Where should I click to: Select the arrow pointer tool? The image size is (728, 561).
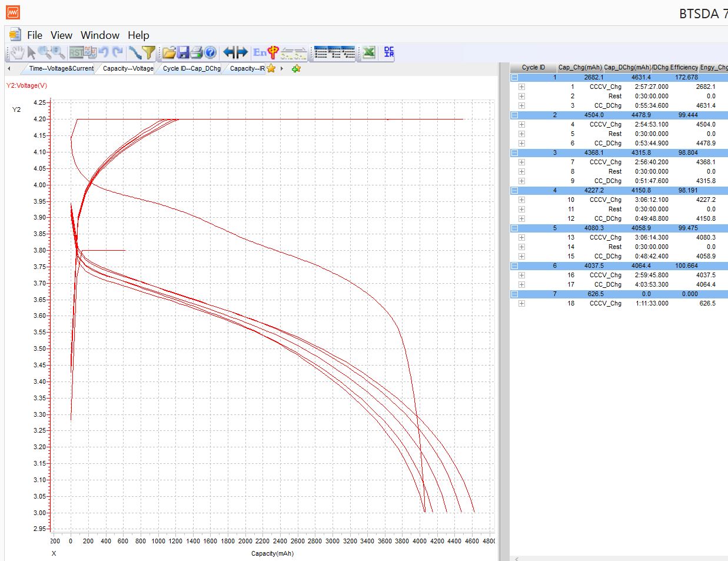tap(31, 52)
